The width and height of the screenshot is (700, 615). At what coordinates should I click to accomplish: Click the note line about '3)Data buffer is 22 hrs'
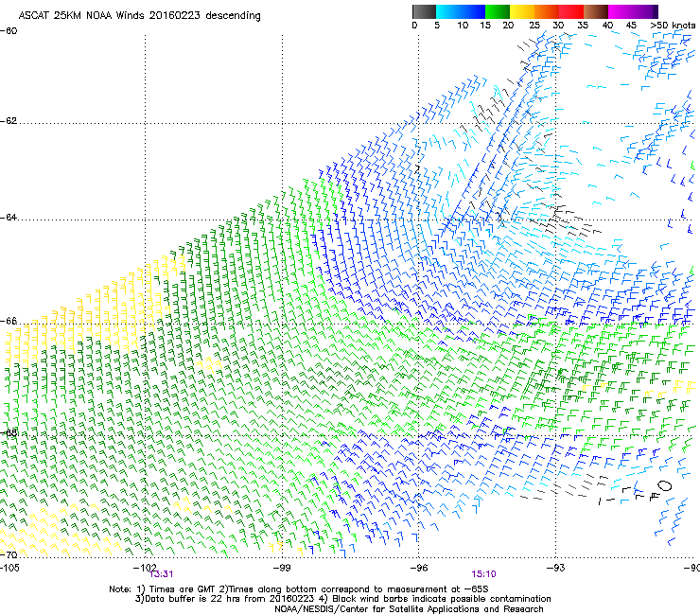coord(342,599)
